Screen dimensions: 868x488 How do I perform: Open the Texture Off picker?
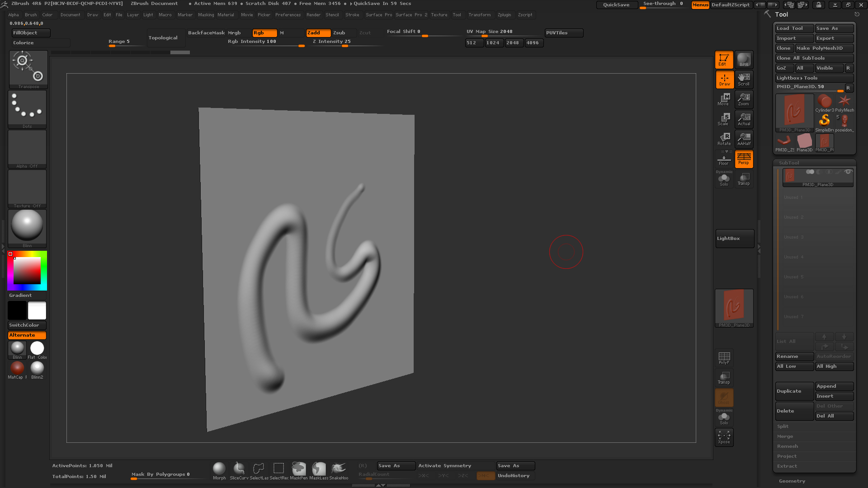pyautogui.click(x=27, y=189)
